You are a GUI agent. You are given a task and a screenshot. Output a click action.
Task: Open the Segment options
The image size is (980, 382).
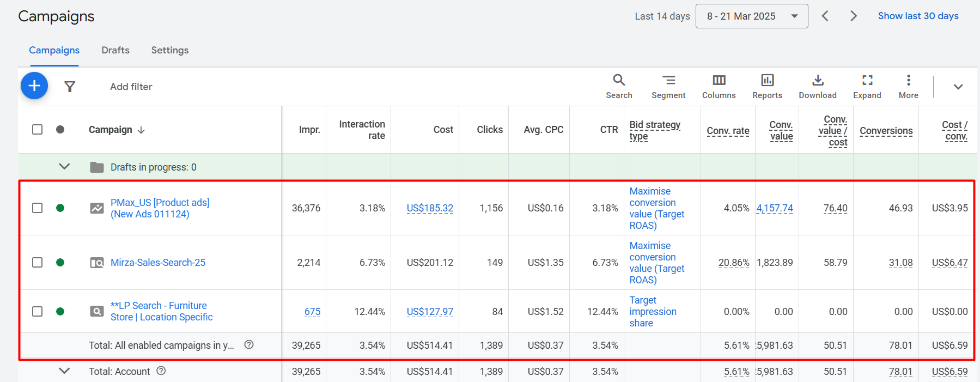[668, 87]
